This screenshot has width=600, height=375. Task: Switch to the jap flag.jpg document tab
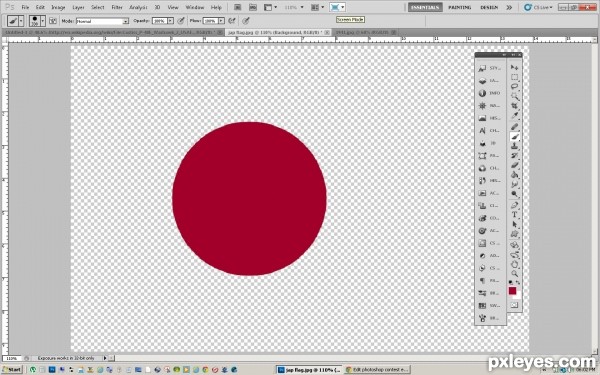(x=278, y=33)
